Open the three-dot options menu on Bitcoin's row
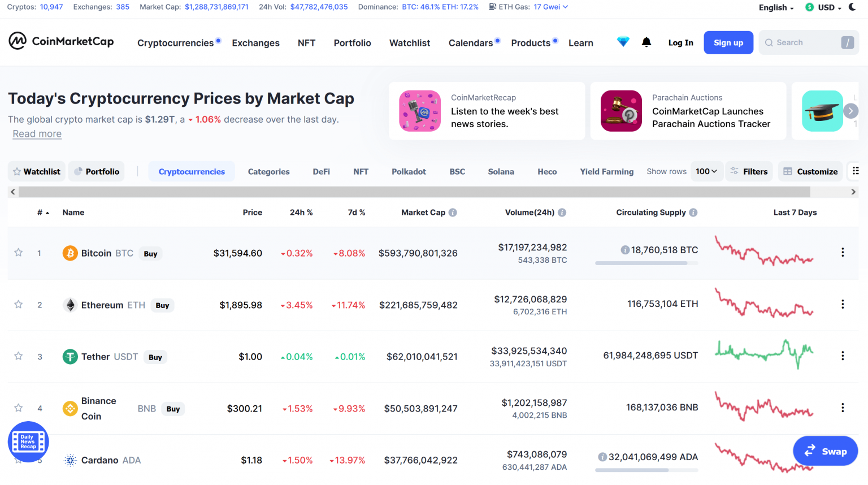This screenshot has height=485, width=868. tap(843, 252)
